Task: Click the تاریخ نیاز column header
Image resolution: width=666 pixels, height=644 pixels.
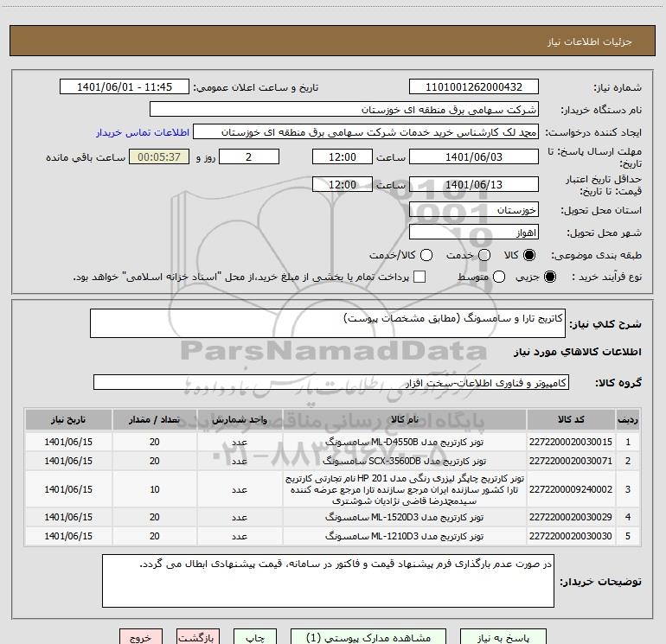Action: tap(68, 419)
